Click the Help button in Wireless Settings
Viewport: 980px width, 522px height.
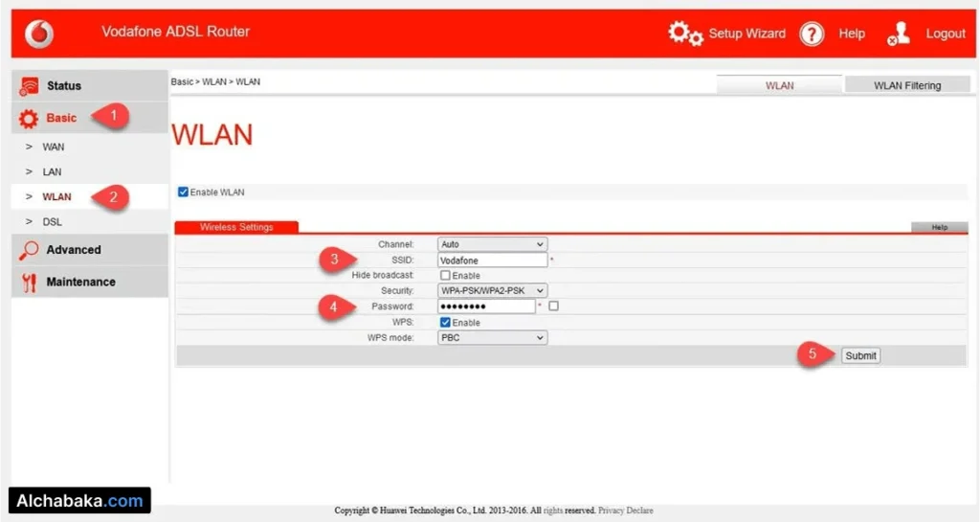click(x=940, y=227)
